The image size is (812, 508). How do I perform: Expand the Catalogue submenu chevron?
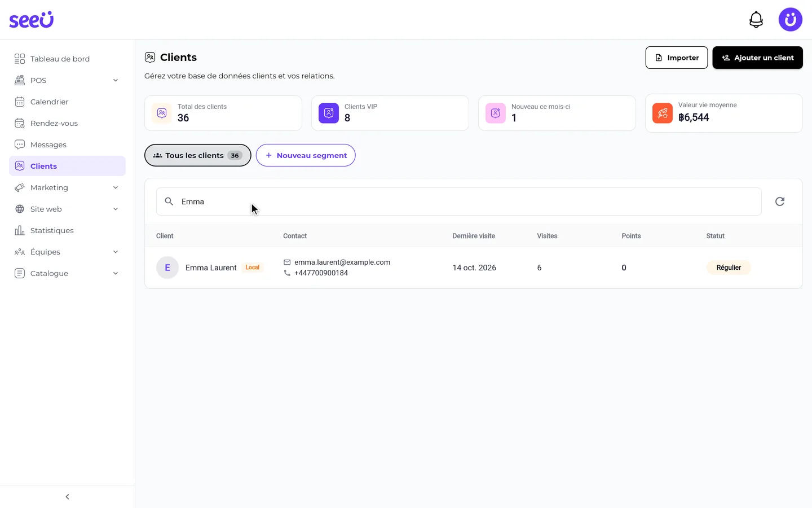point(116,273)
